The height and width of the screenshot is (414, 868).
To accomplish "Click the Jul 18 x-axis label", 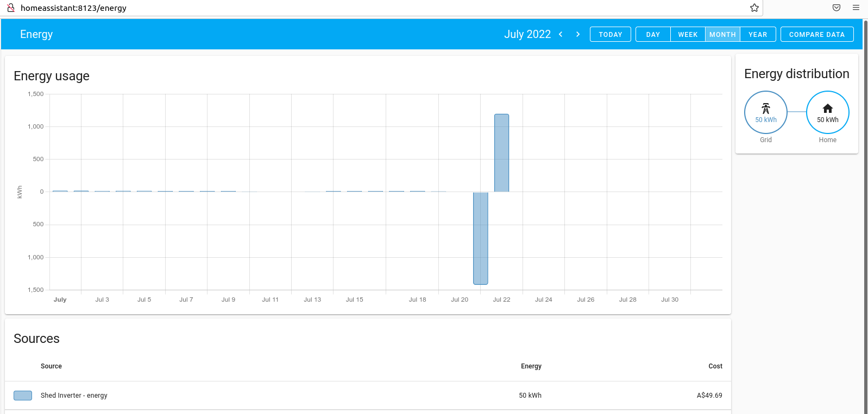I will click(x=417, y=300).
